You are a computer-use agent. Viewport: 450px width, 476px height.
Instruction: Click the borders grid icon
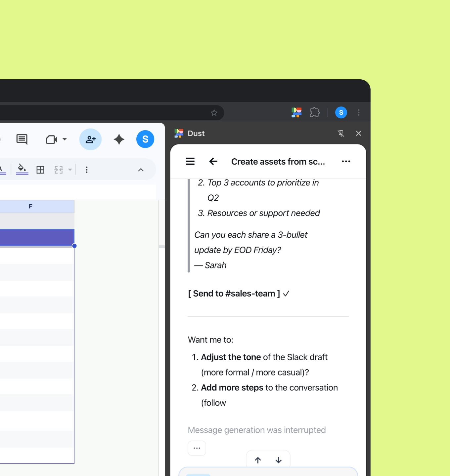[x=40, y=170]
